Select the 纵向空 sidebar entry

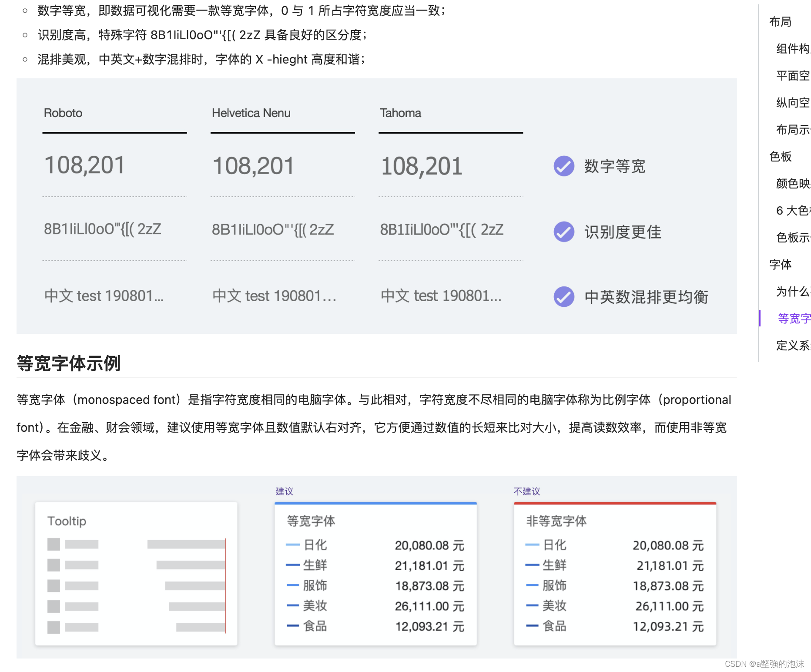(x=793, y=103)
